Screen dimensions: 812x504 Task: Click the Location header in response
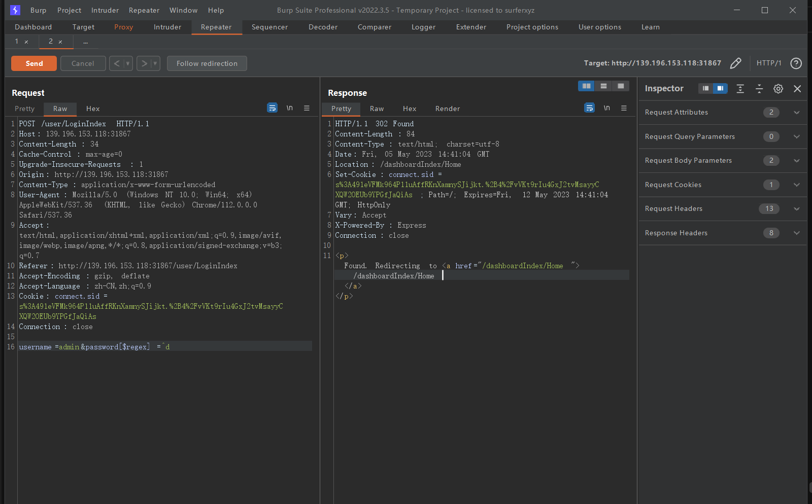[x=398, y=164]
